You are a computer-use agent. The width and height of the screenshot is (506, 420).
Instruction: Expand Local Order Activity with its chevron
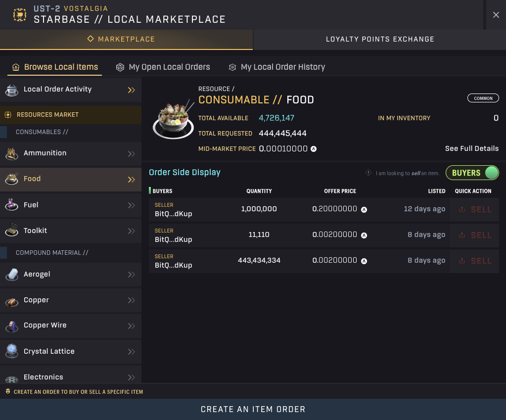[131, 90]
